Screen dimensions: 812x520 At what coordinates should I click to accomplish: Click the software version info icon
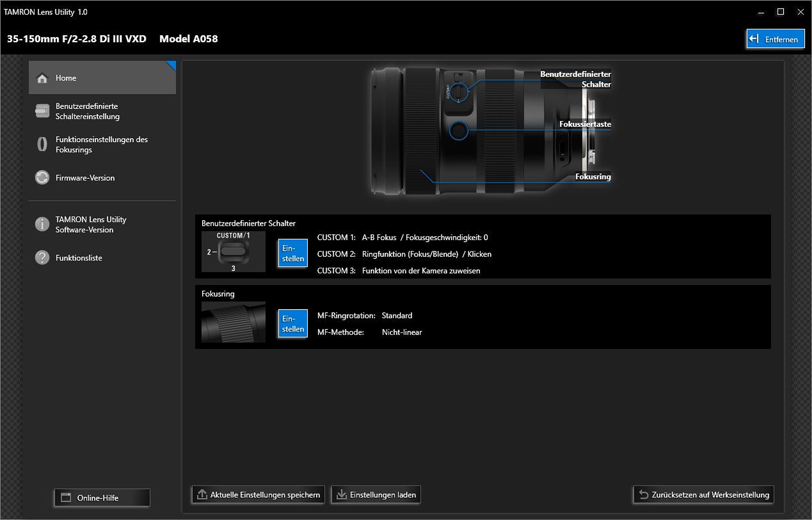(42, 224)
